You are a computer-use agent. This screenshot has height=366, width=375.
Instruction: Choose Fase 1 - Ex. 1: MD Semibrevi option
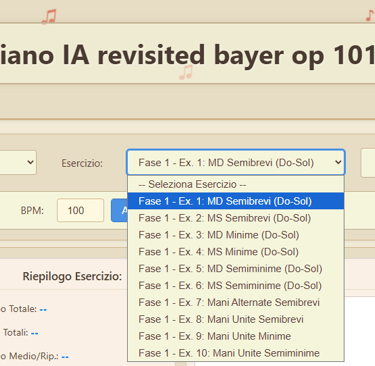[x=236, y=201]
